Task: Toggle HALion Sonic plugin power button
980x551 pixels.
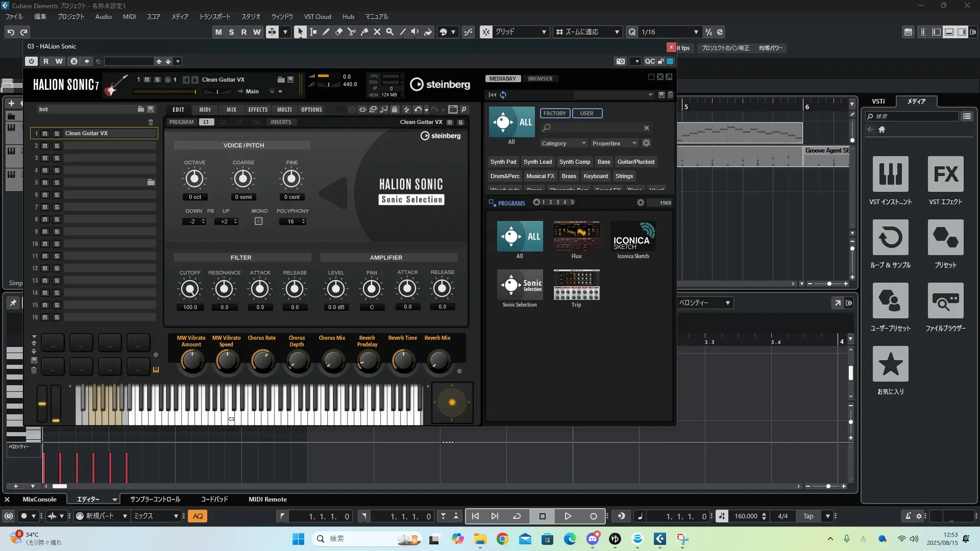Action: (32, 61)
